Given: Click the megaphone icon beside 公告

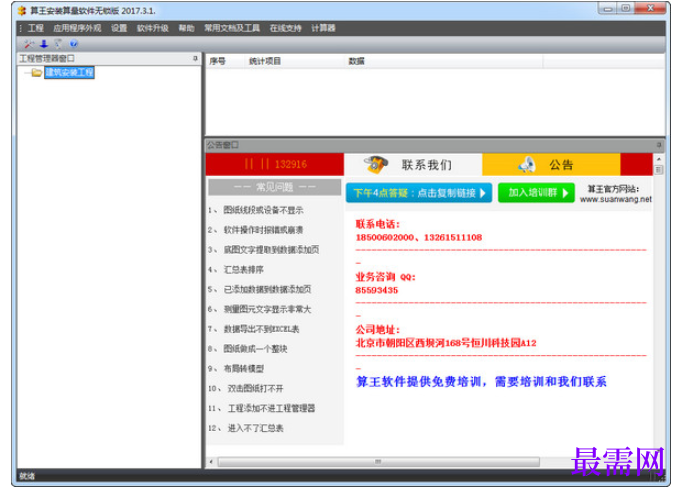Looking at the screenshot, I should 527,165.
